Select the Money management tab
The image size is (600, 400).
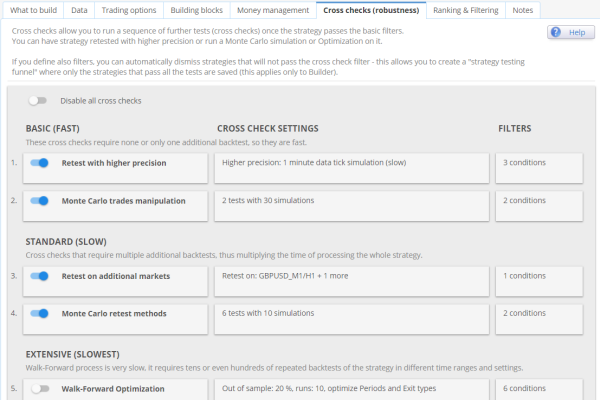(273, 10)
